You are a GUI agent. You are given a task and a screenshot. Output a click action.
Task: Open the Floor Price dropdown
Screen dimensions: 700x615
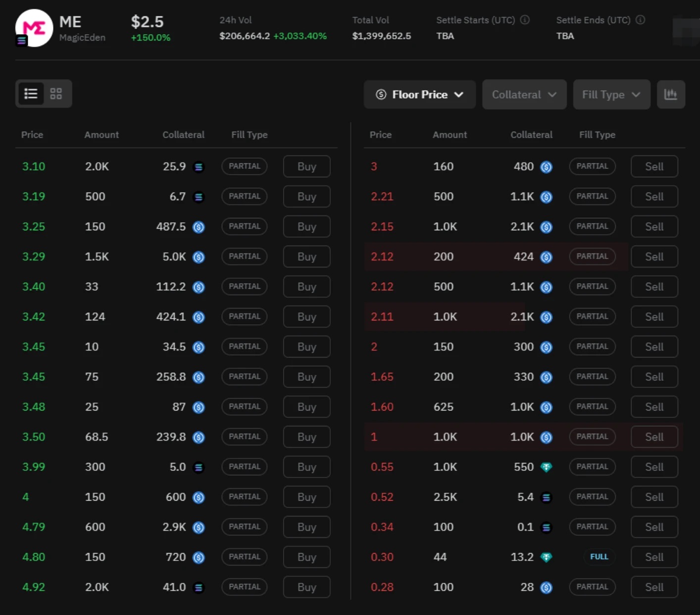point(419,95)
